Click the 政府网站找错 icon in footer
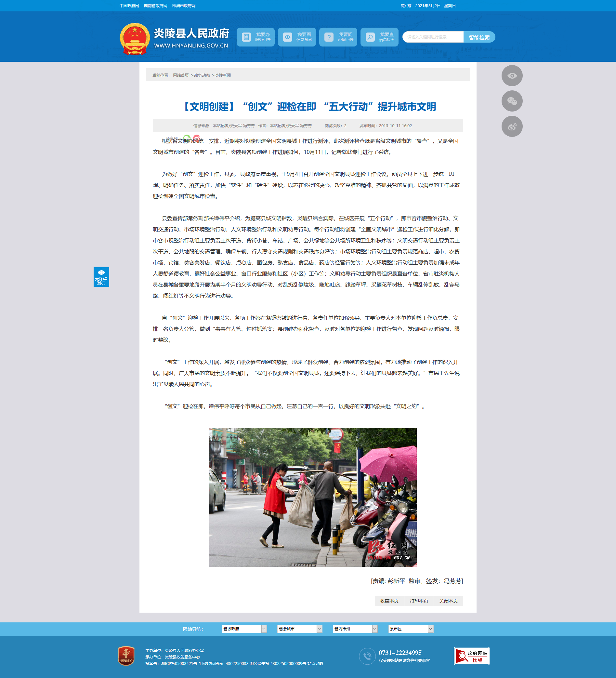This screenshot has height=678, width=616. (x=471, y=656)
